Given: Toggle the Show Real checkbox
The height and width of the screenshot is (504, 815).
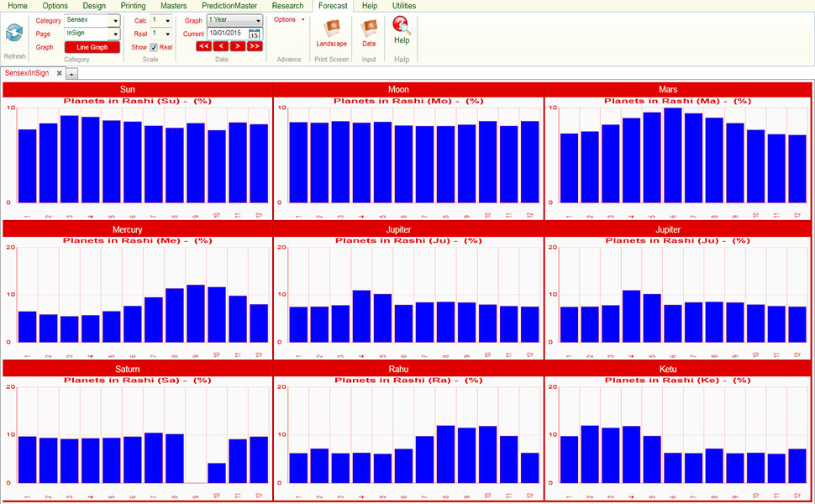Looking at the screenshot, I should coord(154,48).
